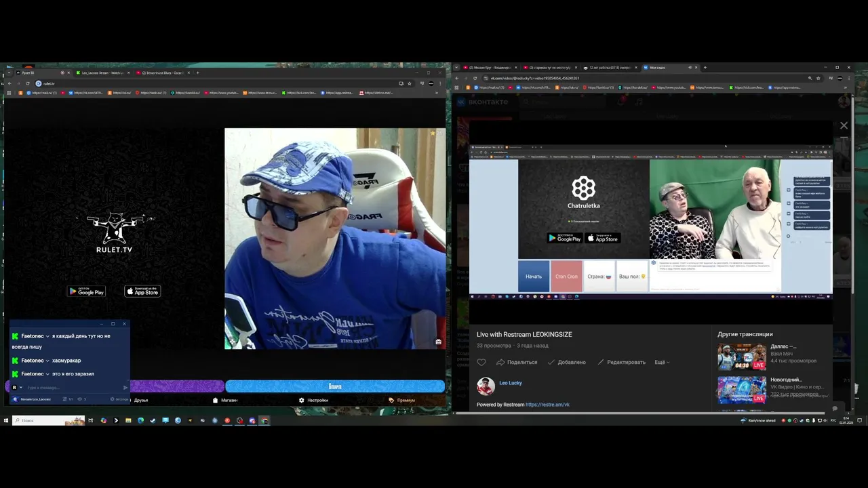Open Премиум in rulet.tv bottom bar

(x=402, y=400)
